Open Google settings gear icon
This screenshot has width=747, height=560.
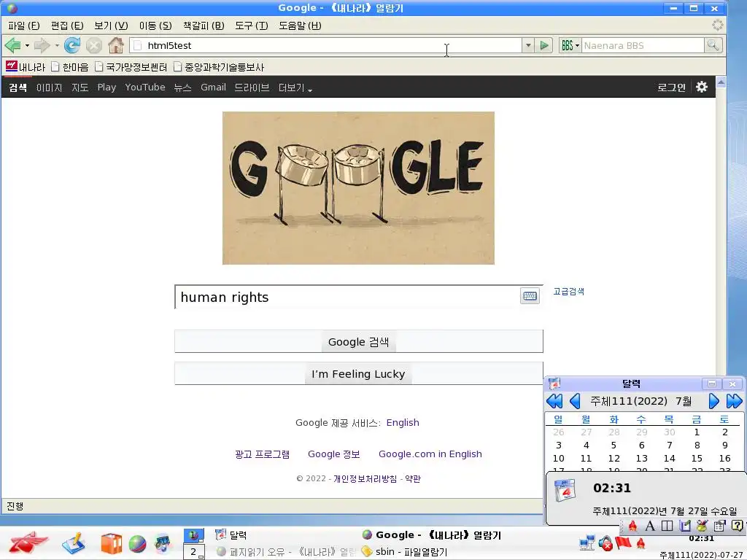click(x=701, y=87)
